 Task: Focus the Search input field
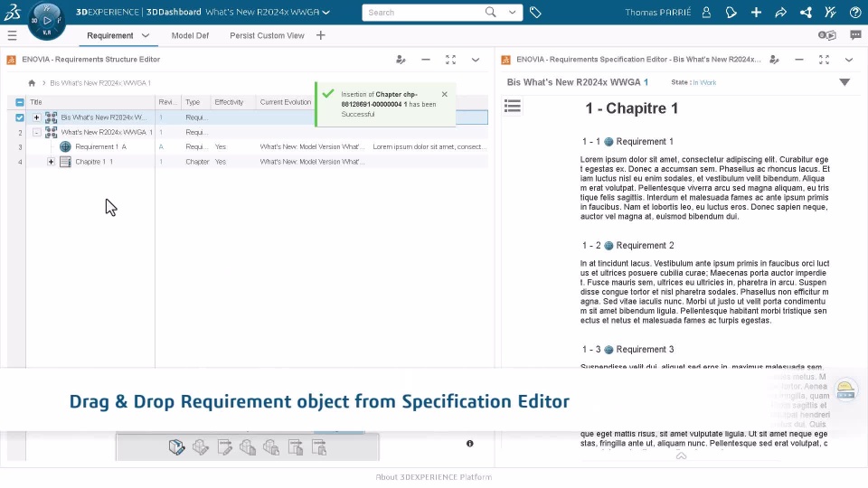click(x=423, y=12)
